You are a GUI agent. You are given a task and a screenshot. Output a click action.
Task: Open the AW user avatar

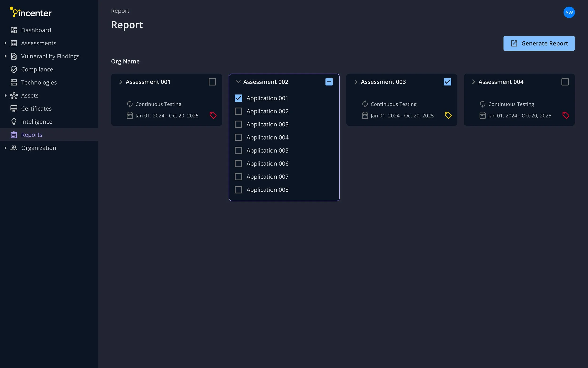(569, 12)
